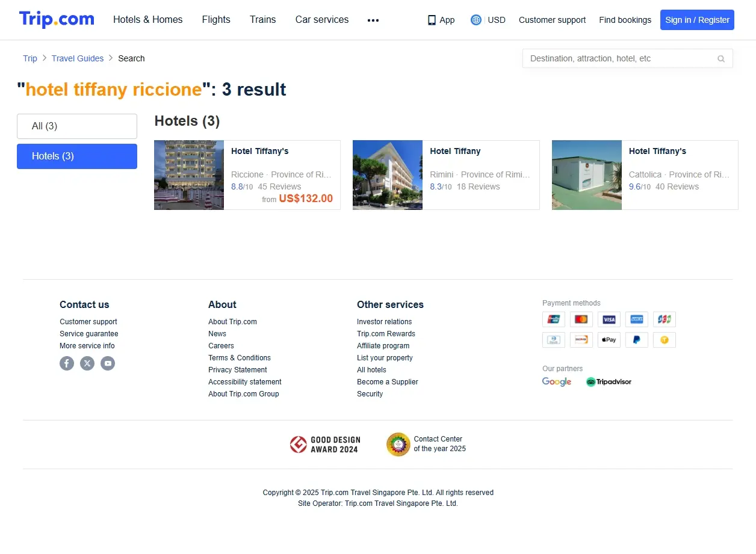
Task: Open Investor relations link
Action: (x=385, y=322)
